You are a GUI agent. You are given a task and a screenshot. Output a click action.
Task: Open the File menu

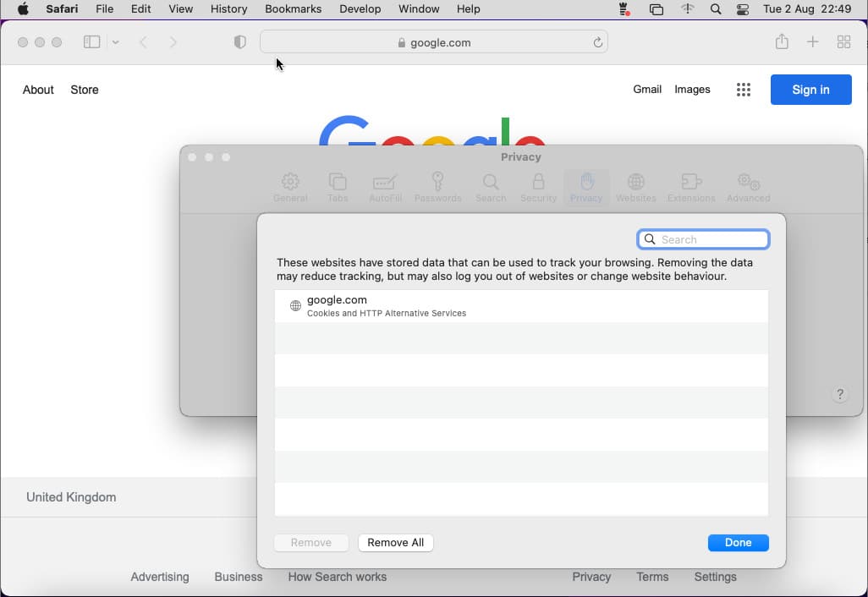(x=105, y=8)
